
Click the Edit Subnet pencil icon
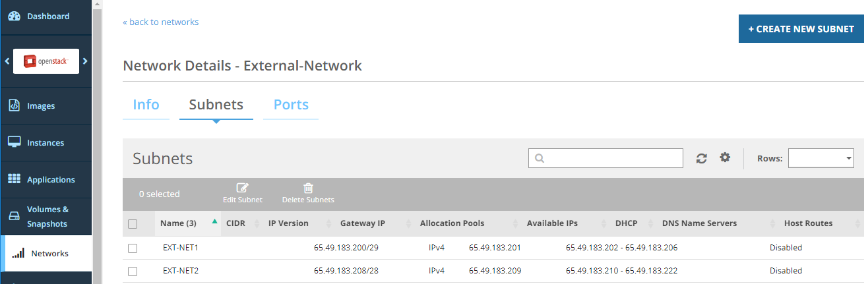pos(242,188)
